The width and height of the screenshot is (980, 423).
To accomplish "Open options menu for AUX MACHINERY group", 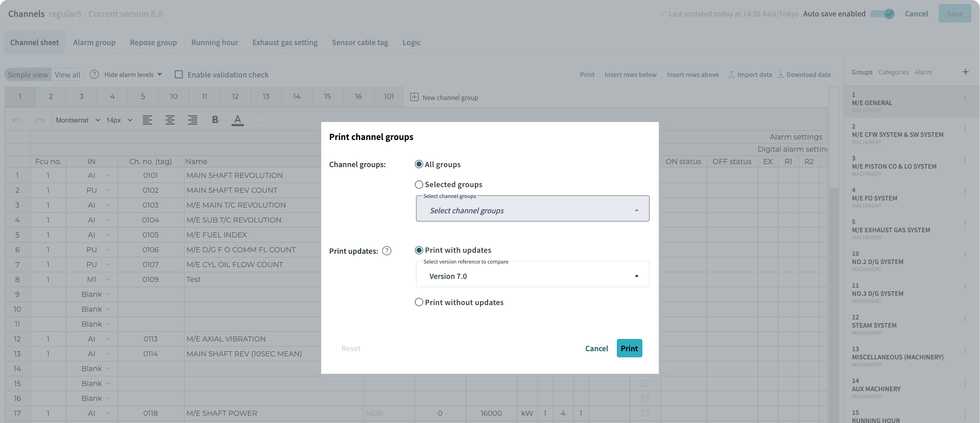I will [x=965, y=382].
